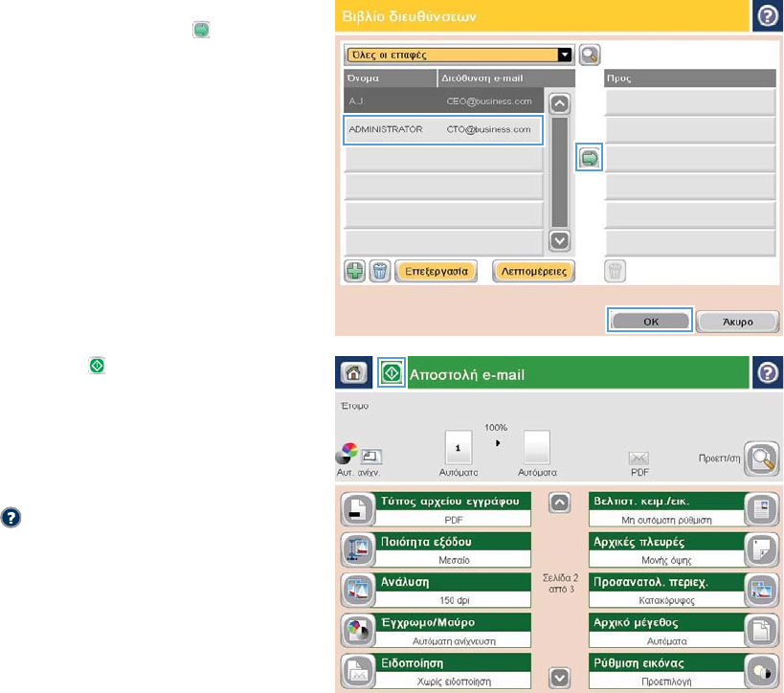Cancel with the Άκυρο button
The image size is (784, 693).
pos(737,322)
